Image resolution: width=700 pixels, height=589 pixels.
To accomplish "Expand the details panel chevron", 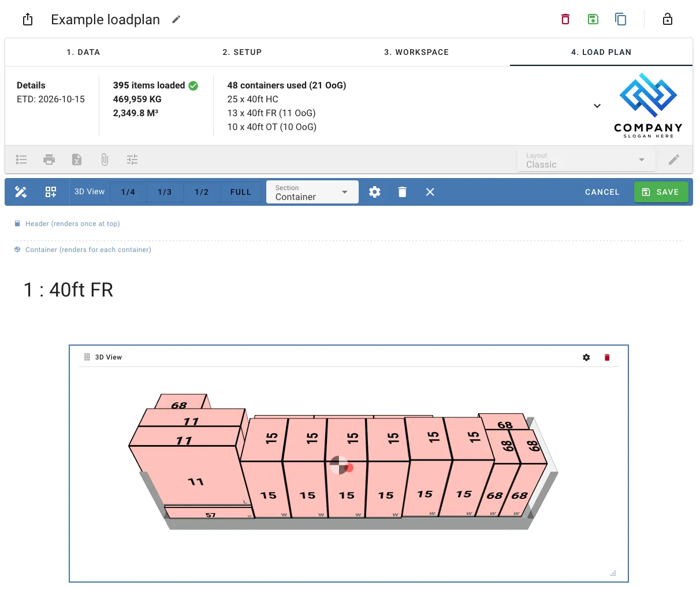I will (597, 106).
